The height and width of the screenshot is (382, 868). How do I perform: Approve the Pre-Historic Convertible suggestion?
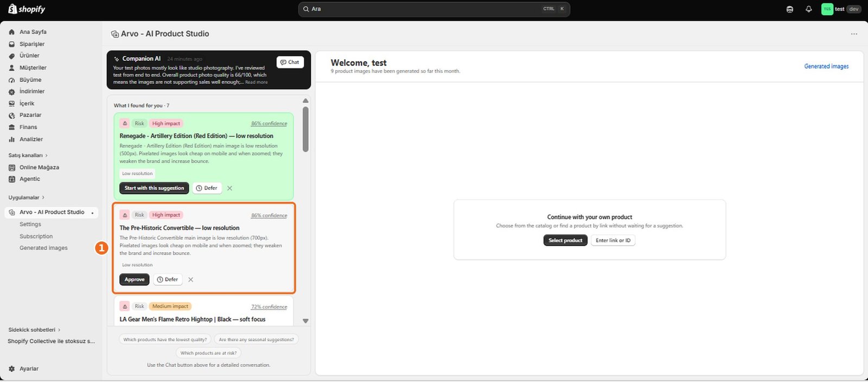(x=135, y=279)
